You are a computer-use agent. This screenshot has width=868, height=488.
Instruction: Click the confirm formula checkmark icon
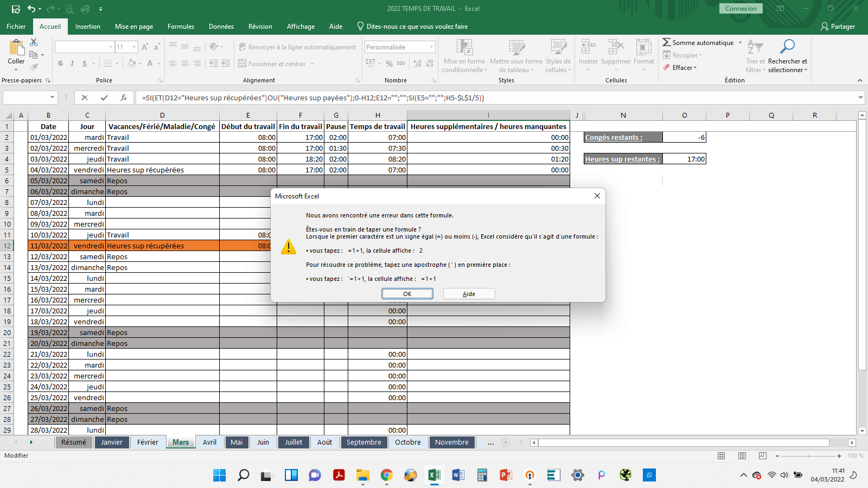tap(104, 98)
